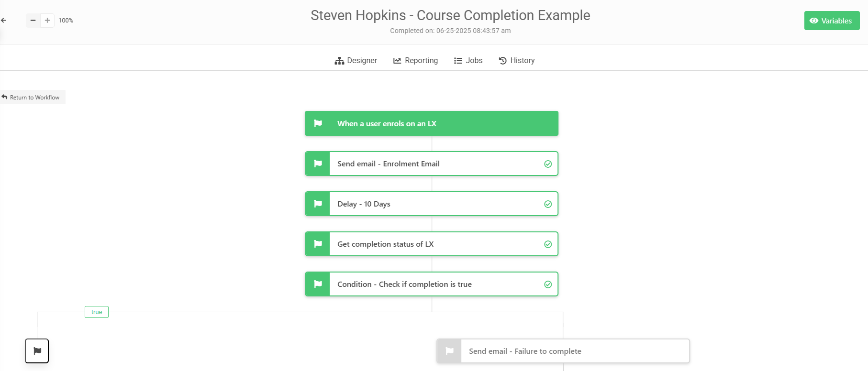The width and height of the screenshot is (868, 371).
Task: Select the 'true' branch label
Action: click(x=97, y=312)
